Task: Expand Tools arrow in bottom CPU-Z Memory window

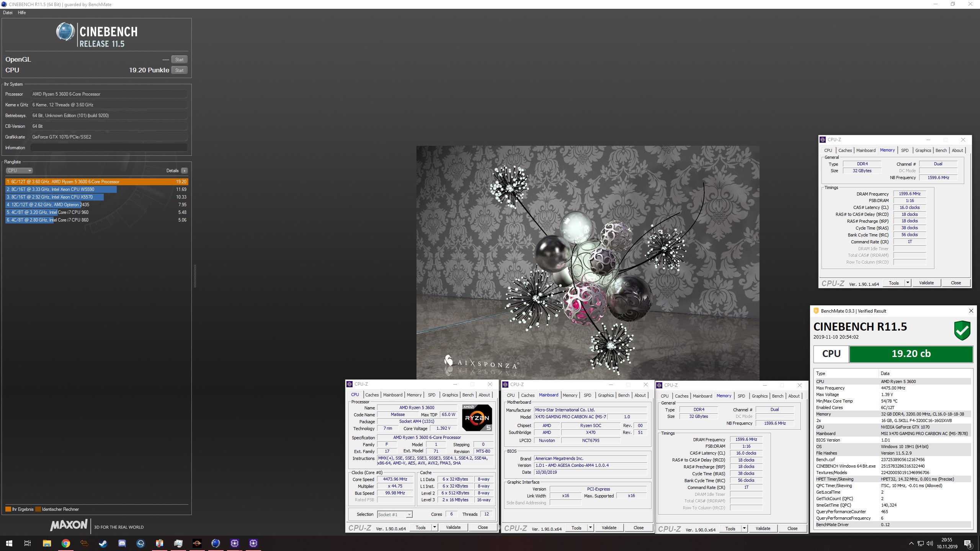Action: 744,528
